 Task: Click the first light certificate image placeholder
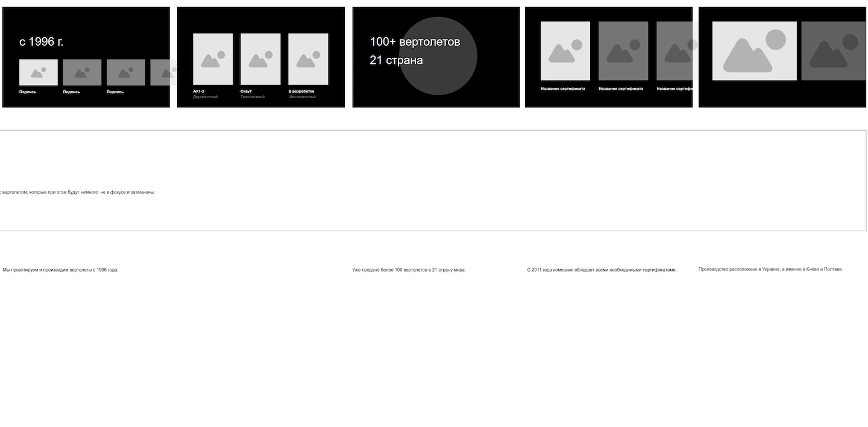pos(565,51)
